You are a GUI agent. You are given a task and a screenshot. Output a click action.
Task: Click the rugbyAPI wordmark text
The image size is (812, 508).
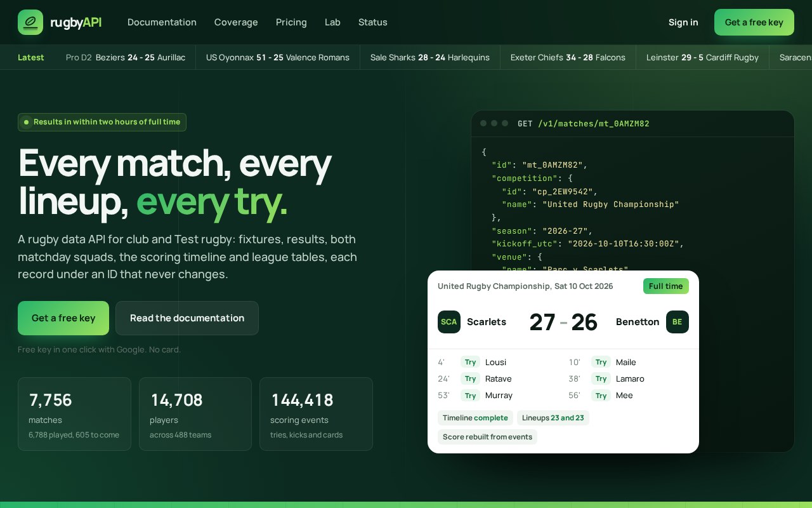[76, 23]
